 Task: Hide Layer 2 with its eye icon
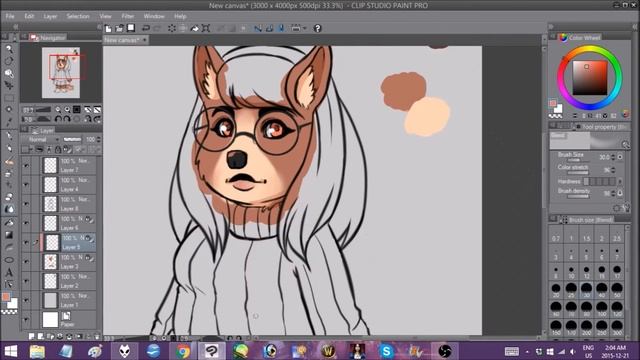pyautogui.click(x=27, y=281)
